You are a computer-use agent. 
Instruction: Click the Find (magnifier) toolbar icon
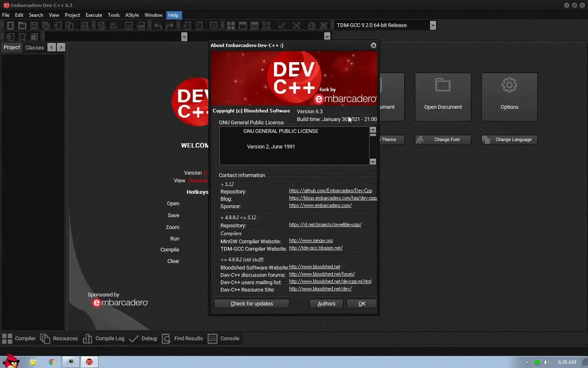point(102,25)
